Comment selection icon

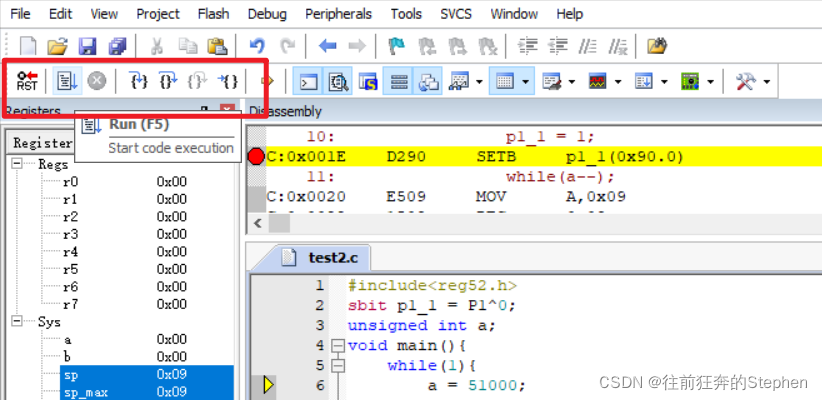[588, 46]
